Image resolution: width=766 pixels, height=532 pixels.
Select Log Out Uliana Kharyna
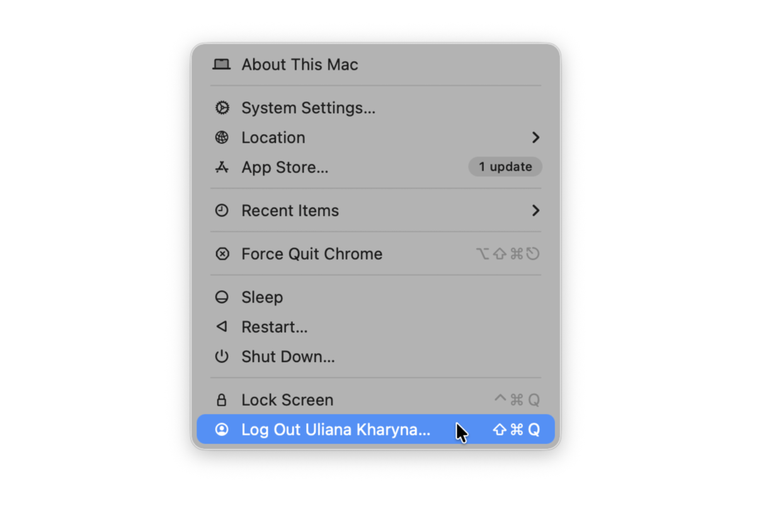336,429
